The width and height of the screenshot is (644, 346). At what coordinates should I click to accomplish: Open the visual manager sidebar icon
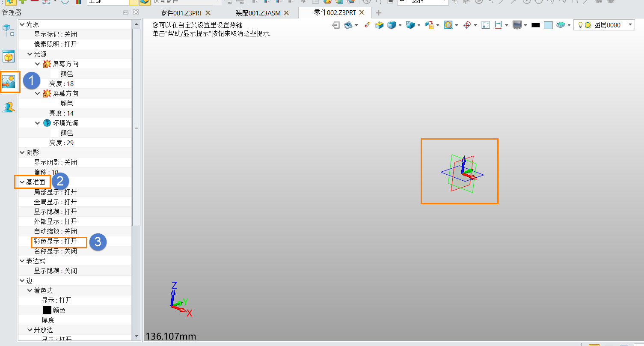[x=9, y=81]
